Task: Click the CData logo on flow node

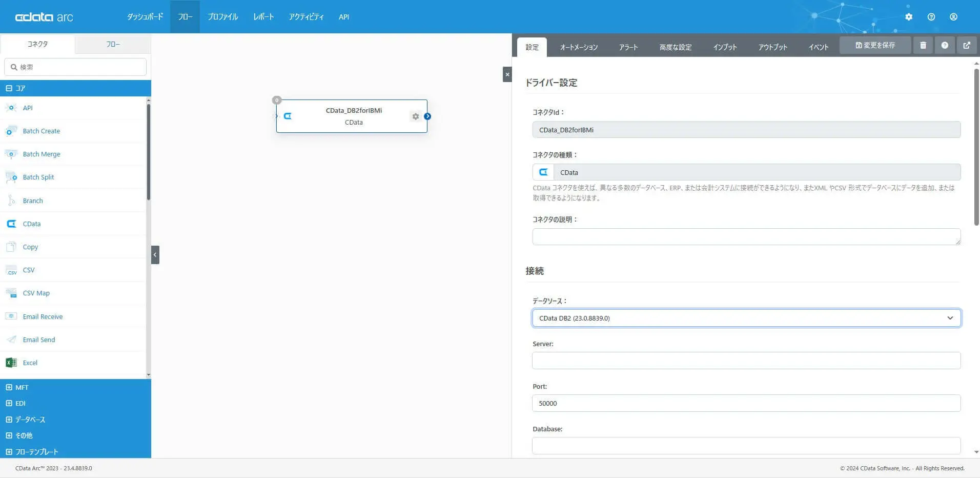Action: click(x=288, y=116)
